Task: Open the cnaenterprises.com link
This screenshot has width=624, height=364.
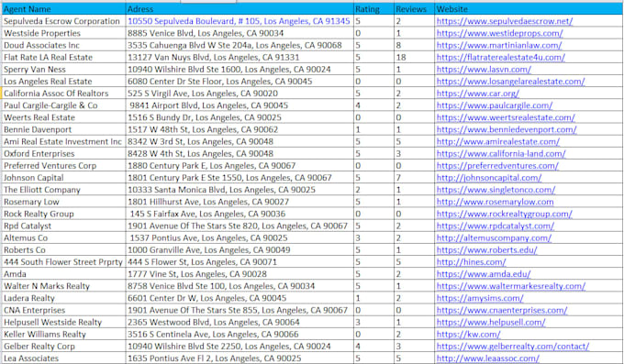Action: click(502, 310)
